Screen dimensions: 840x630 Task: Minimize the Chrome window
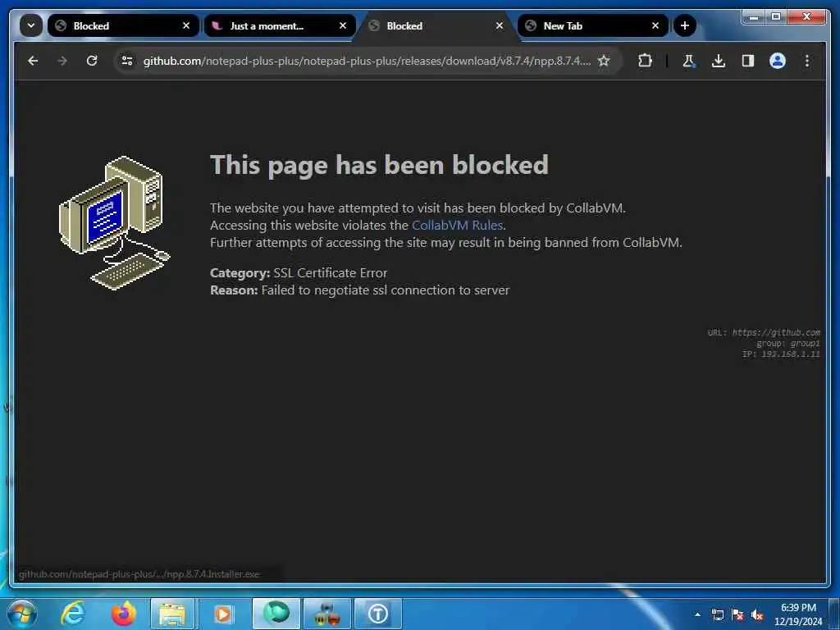point(753,17)
